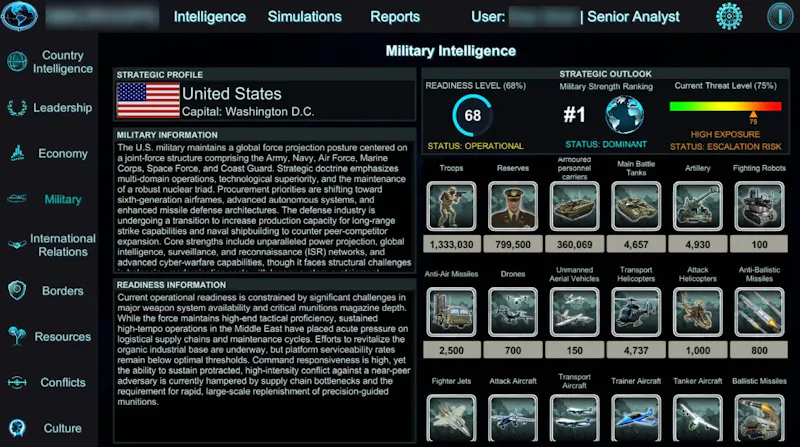Click the #1 ranking text

pos(574,115)
